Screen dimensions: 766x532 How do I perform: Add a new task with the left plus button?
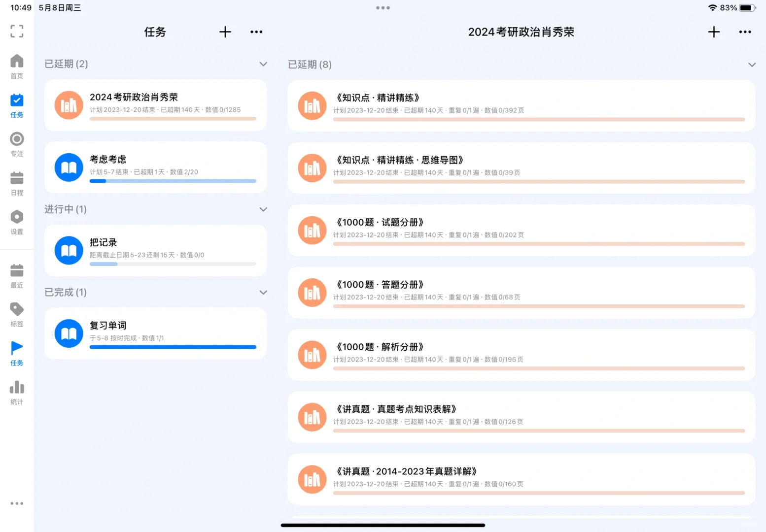225,32
